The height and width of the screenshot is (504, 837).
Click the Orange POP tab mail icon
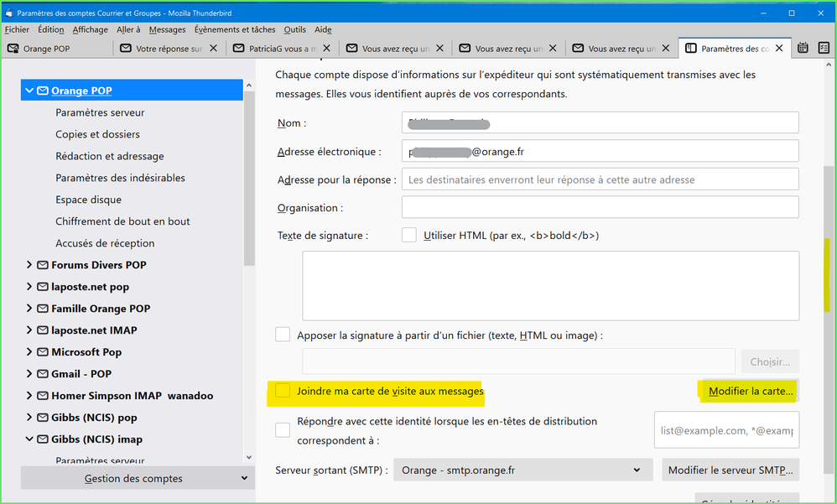coord(13,49)
